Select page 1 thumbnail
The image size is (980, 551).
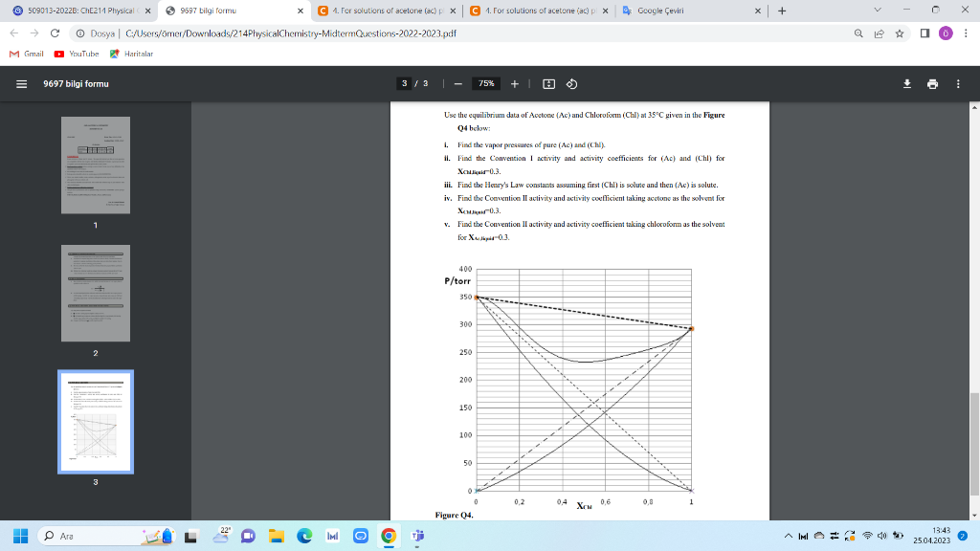click(x=96, y=165)
